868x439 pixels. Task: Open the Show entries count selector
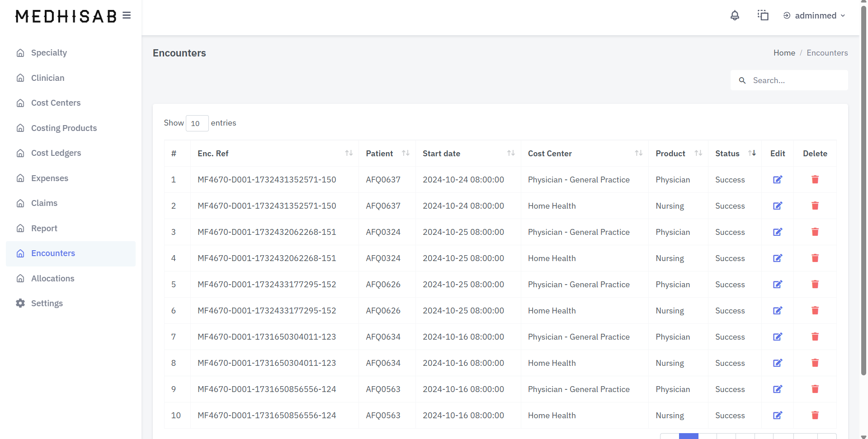pyautogui.click(x=197, y=123)
